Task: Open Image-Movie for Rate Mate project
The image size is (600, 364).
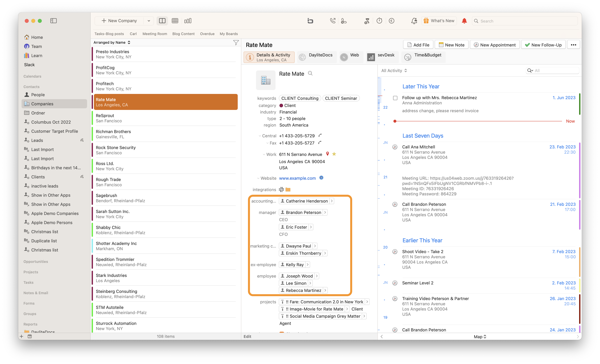Action: point(314,309)
